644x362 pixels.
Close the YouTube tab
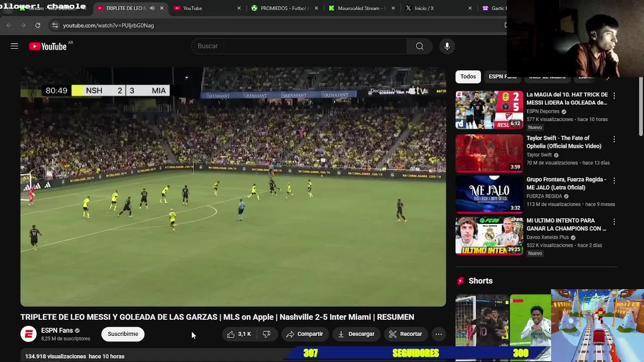click(239, 8)
